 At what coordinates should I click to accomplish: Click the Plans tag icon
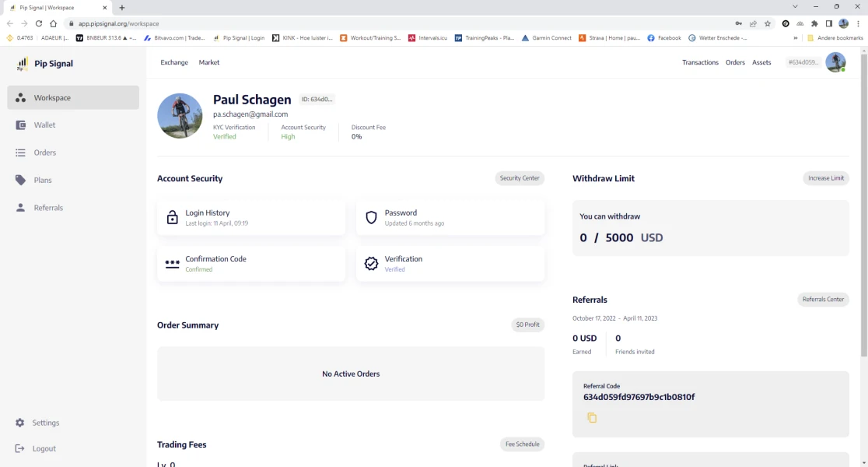click(20, 180)
